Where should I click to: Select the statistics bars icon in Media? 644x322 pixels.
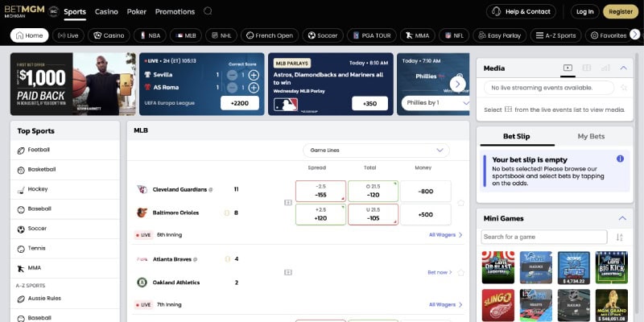(x=606, y=68)
